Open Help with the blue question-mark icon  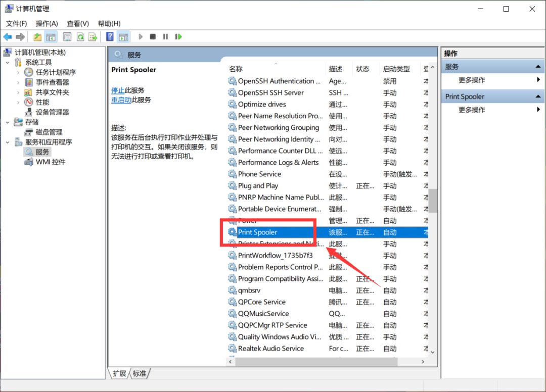click(110, 37)
